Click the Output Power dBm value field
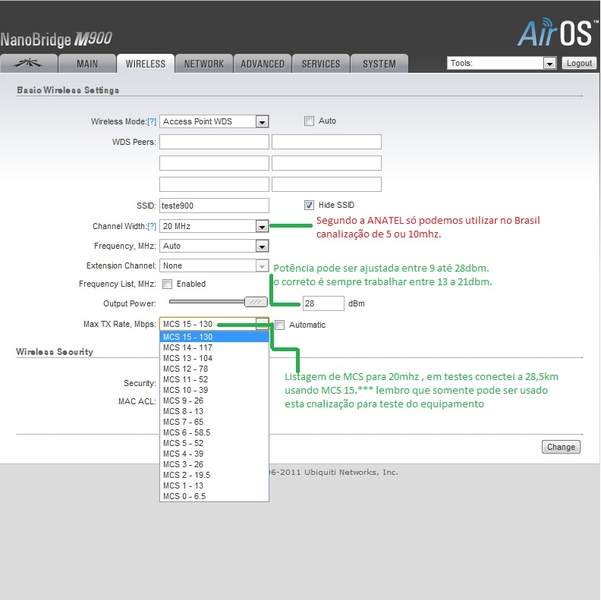 323,304
